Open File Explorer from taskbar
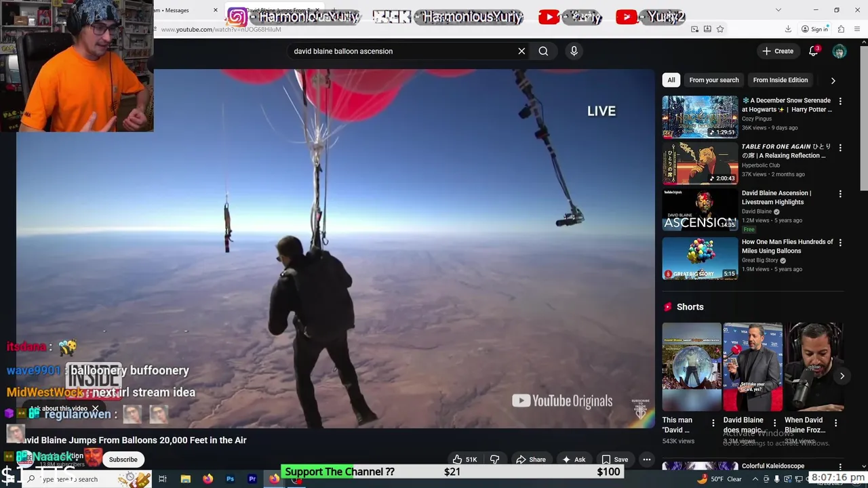 point(185,479)
